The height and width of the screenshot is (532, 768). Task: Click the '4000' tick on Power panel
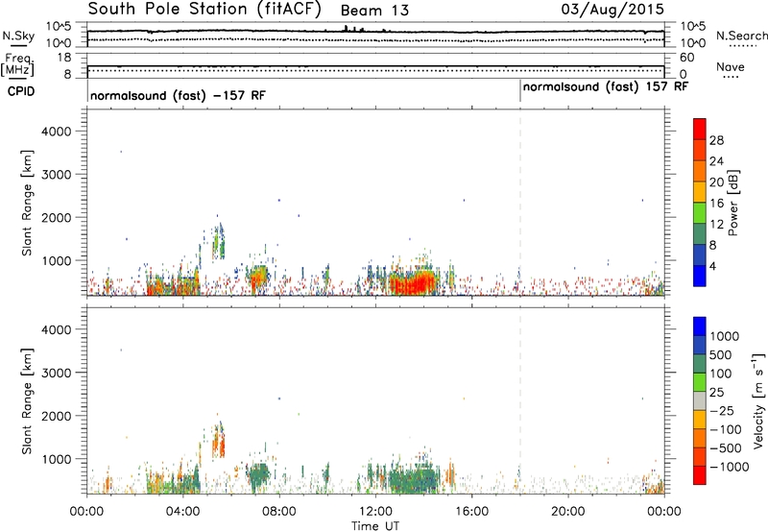[56, 132]
